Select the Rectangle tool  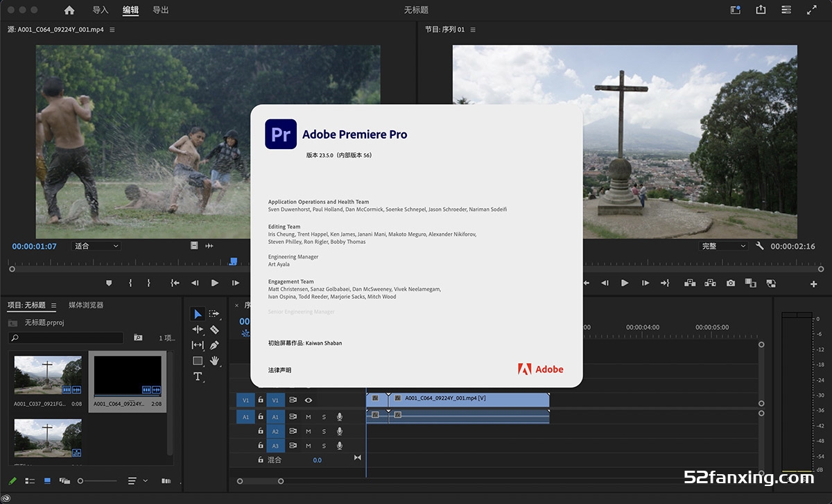coord(198,360)
